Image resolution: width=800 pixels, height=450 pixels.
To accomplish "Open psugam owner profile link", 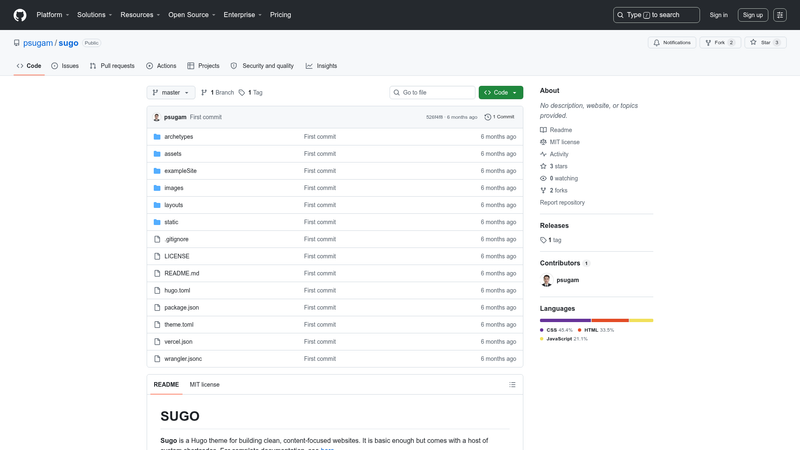I will click(38, 43).
